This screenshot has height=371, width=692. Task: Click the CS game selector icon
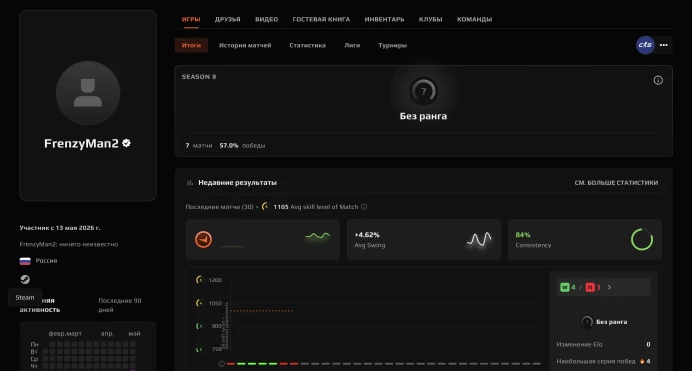(x=645, y=45)
